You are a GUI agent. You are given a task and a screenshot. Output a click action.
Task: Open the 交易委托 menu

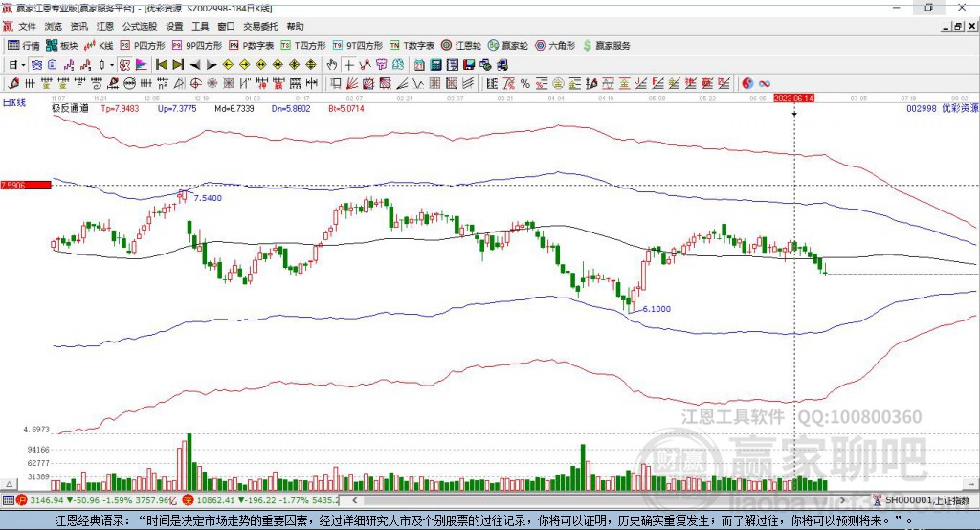click(260, 26)
